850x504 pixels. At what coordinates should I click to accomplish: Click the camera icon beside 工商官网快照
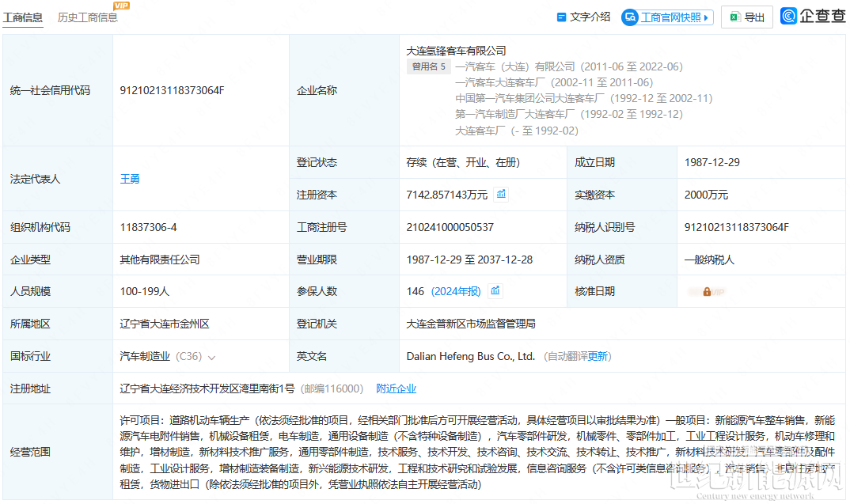click(x=630, y=17)
